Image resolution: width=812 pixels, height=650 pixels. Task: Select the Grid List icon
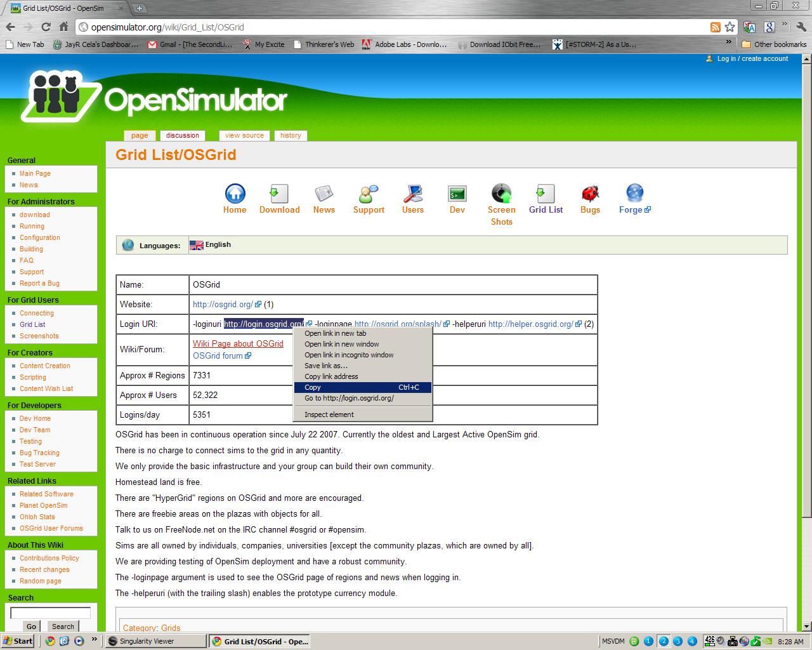coord(546,192)
